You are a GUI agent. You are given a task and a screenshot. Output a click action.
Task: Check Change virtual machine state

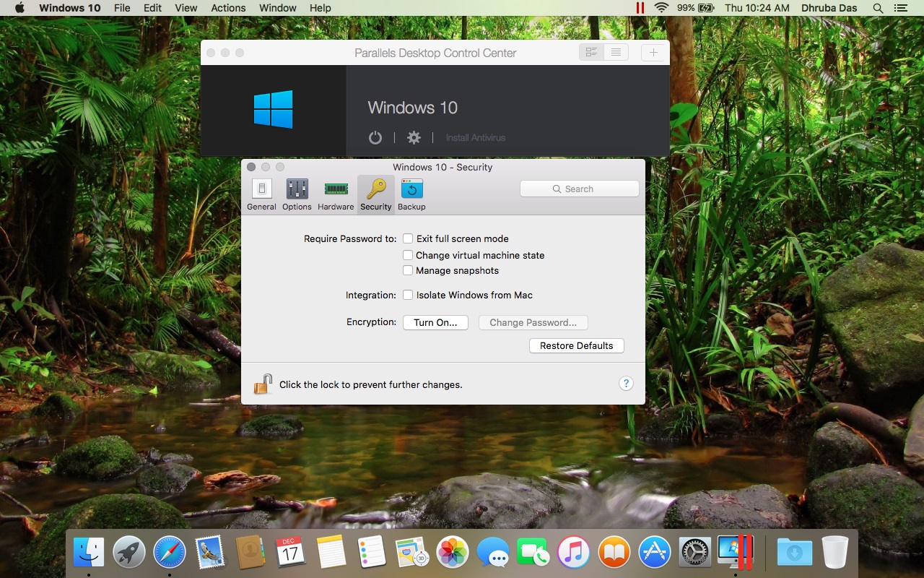pos(408,255)
